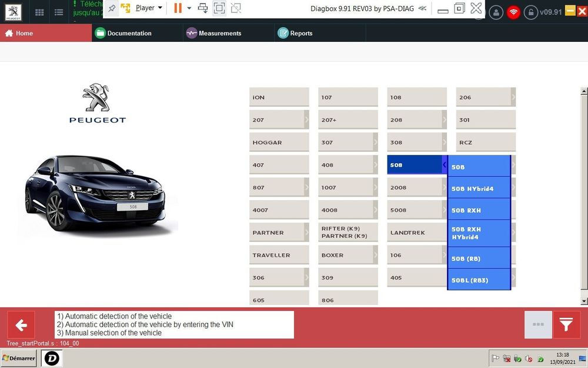The image size is (588, 368).
Task: Open the Démarrer start menu
Action: point(19,358)
